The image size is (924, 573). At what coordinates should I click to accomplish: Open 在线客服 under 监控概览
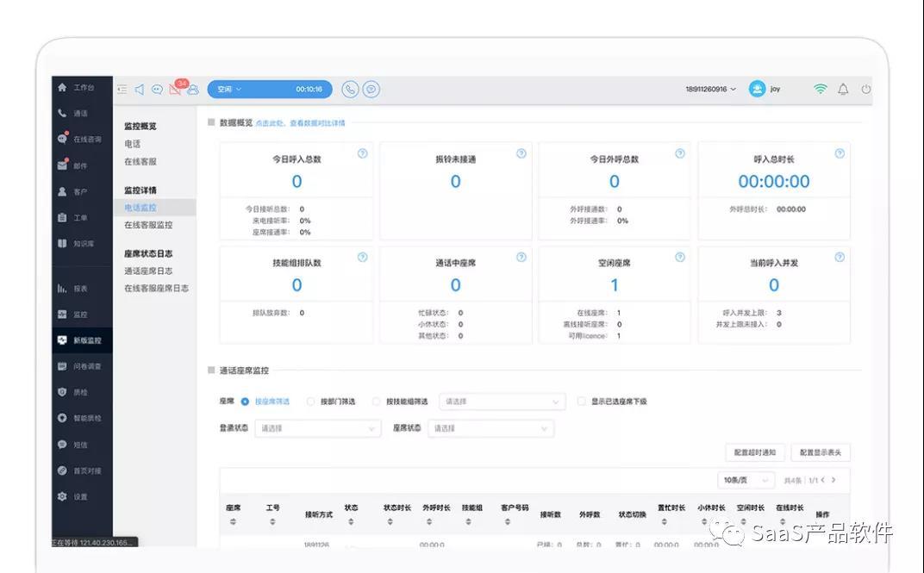click(140, 161)
